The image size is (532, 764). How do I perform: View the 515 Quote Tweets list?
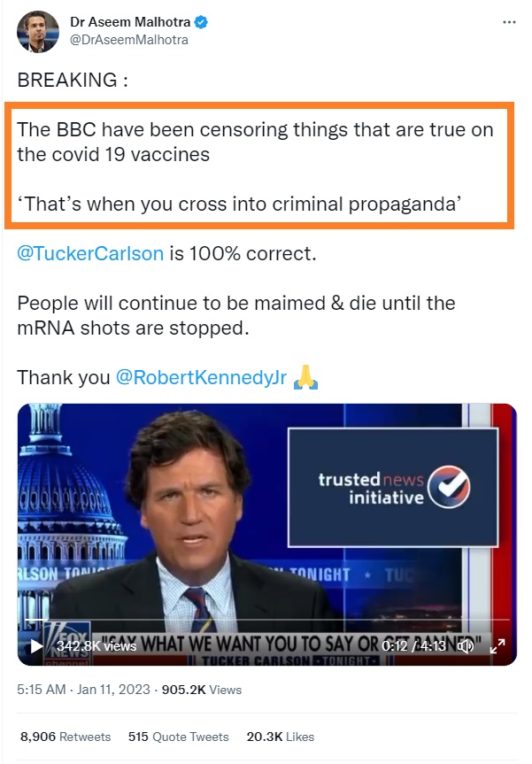pos(178,737)
